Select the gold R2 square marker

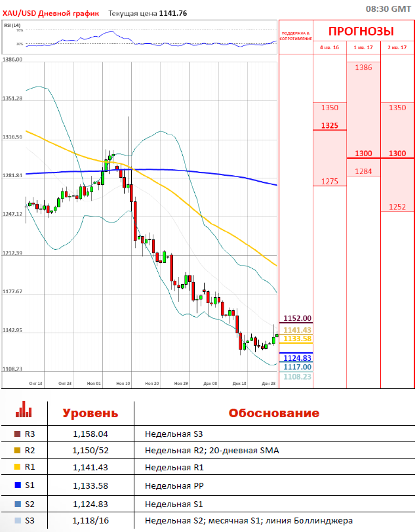(x=17, y=451)
